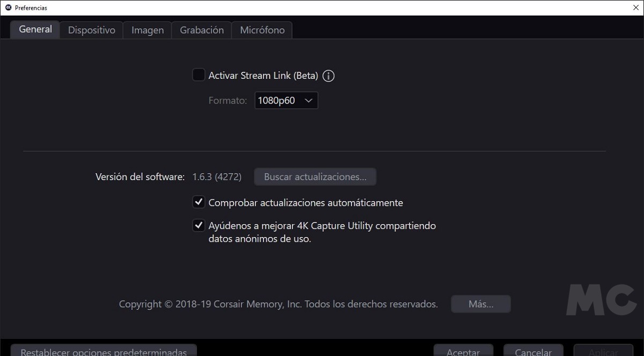Screen dimensions: 644x356
Task: Enable the Activar Stream Link checkbox
Action: pyautogui.click(x=199, y=75)
